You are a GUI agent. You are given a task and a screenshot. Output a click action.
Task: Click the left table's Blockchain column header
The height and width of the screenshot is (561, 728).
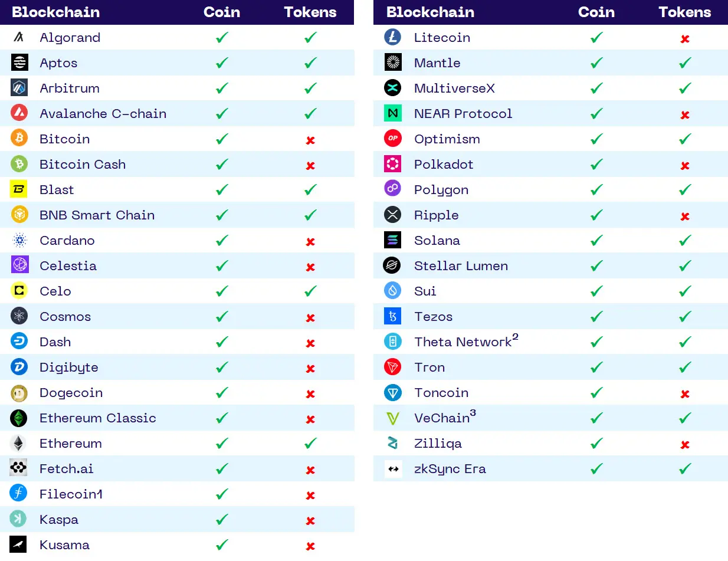click(x=55, y=12)
